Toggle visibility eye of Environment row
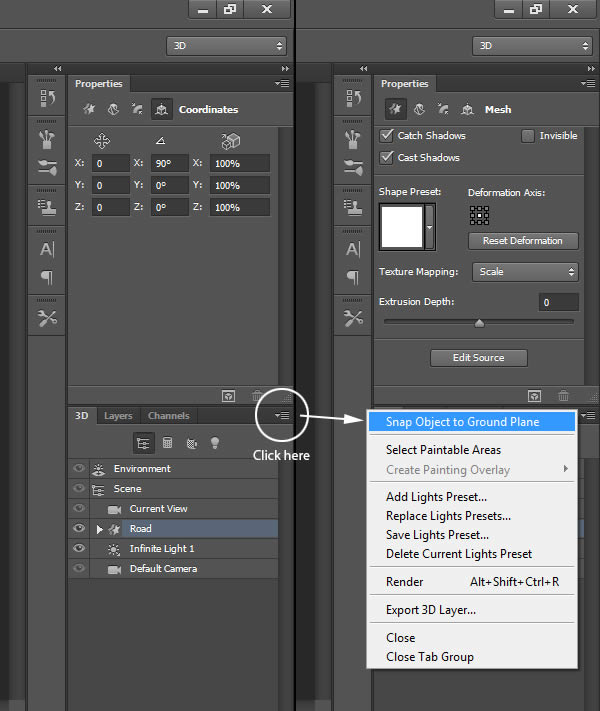The width and height of the screenshot is (600, 711). [x=79, y=468]
